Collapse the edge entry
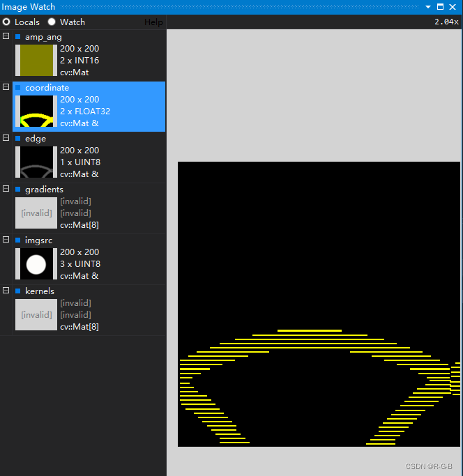The image size is (463, 476). pos(6,138)
